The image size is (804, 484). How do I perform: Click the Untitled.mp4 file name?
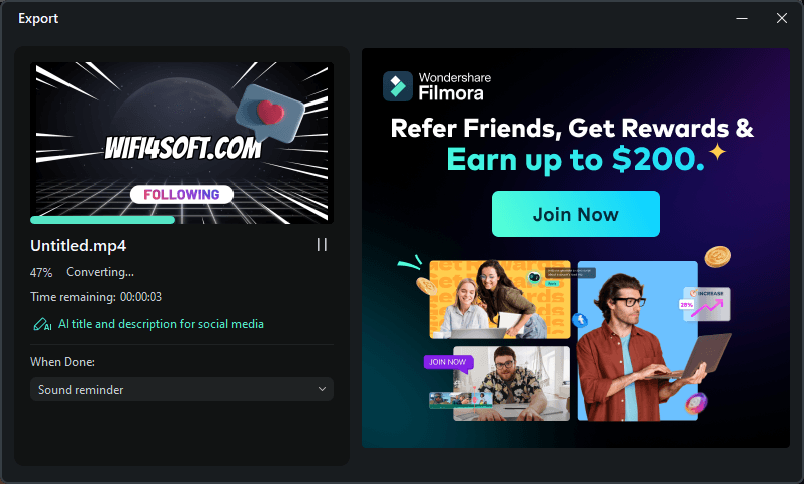tap(78, 246)
